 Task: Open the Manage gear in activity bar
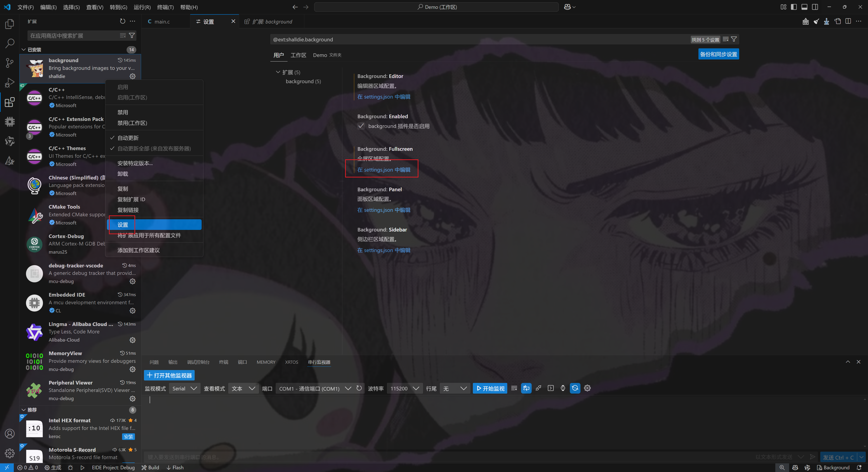[10, 453]
